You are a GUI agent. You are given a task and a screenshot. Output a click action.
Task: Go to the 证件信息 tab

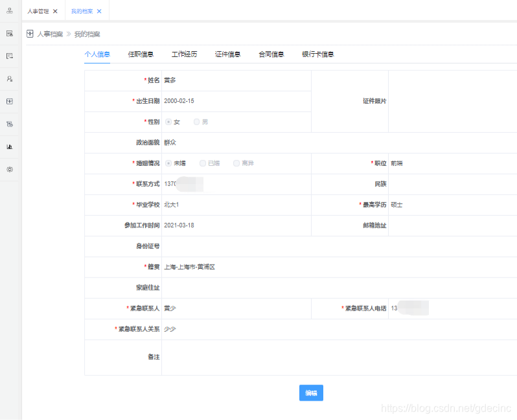point(228,54)
